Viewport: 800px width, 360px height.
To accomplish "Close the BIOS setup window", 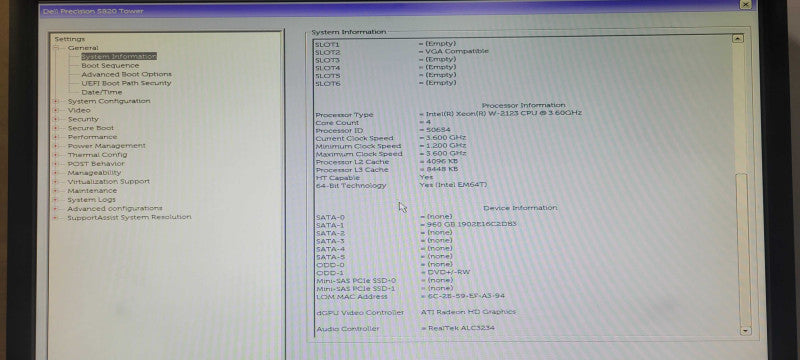I will click(745, 4).
